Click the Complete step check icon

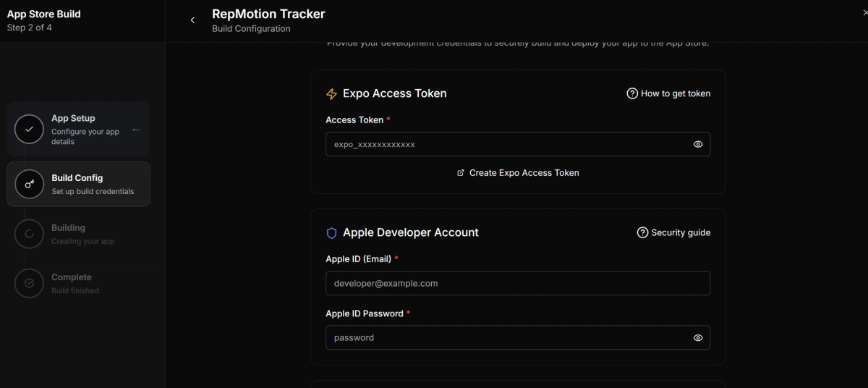pos(29,283)
